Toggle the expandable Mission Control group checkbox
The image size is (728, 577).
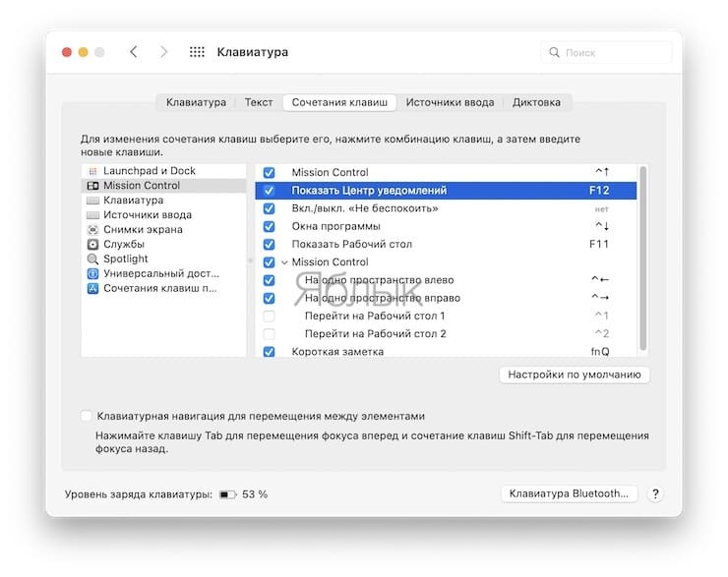point(269,262)
